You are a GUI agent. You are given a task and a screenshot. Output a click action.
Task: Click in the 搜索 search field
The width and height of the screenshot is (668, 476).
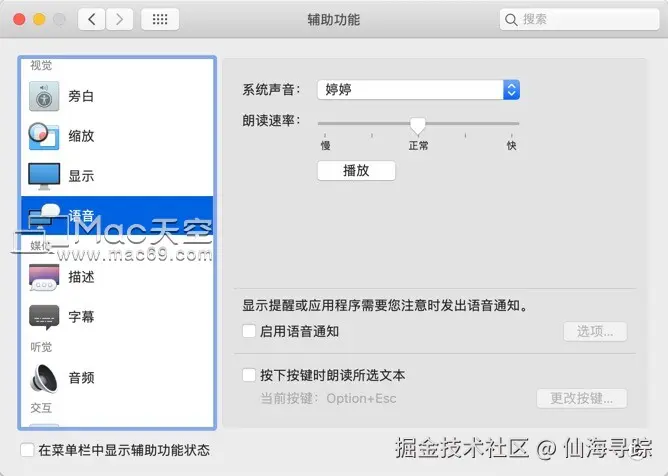tap(579, 19)
